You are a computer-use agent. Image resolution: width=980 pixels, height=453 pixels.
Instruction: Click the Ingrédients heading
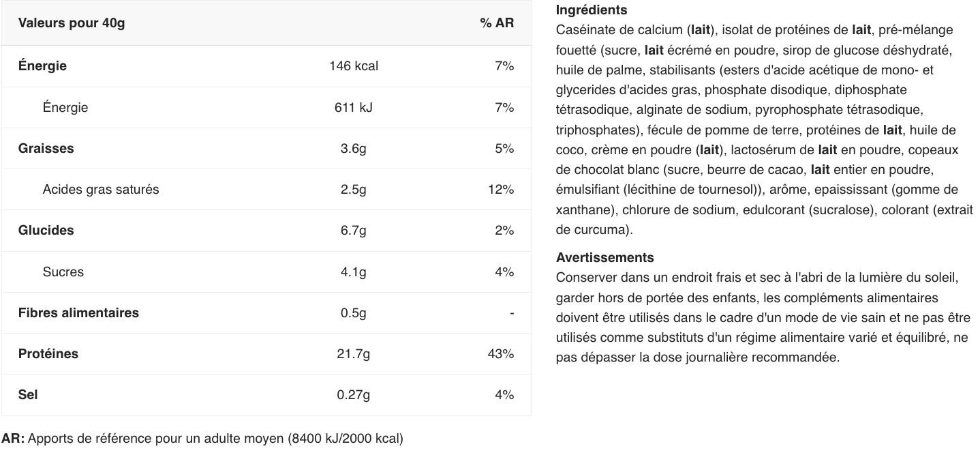592,10
